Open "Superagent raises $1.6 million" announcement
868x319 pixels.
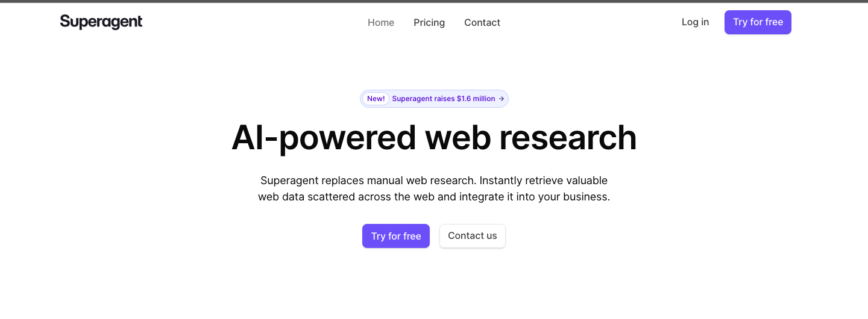coord(444,99)
